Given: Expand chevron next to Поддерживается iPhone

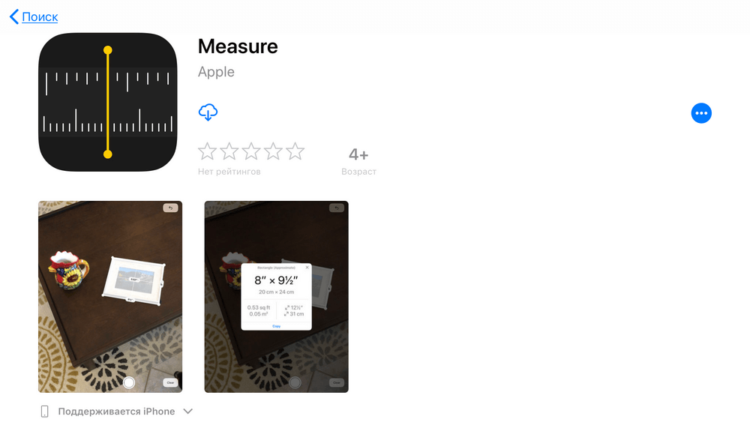Looking at the screenshot, I should point(188,411).
